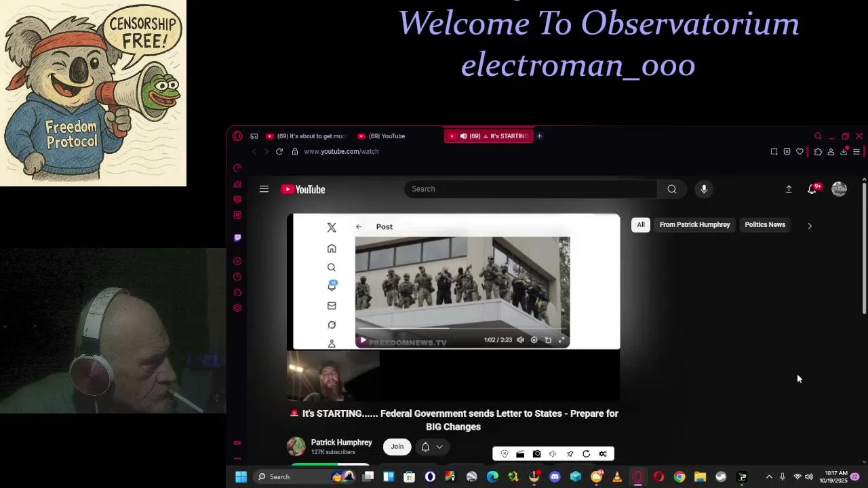Open the extensions cube icon in the Opera toolbar
This screenshot has height=488, width=868.
[818, 152]
